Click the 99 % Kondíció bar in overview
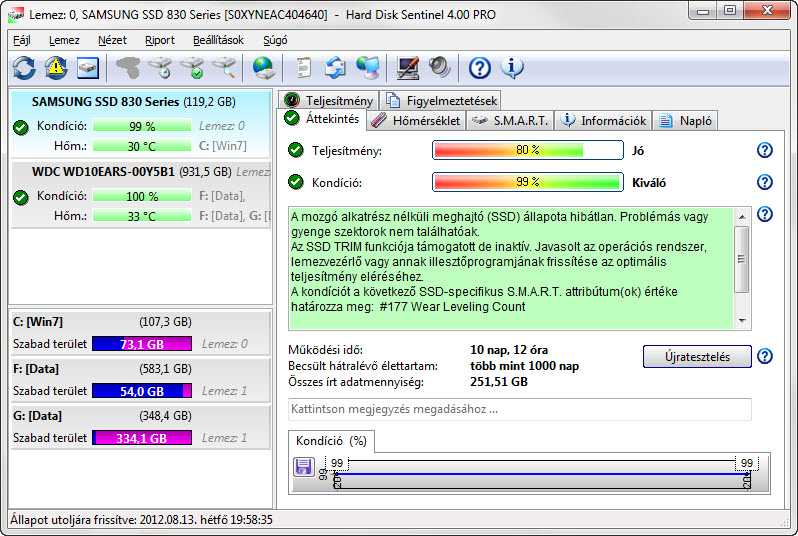The image size is (798, 536). click(x=528, y=182)
